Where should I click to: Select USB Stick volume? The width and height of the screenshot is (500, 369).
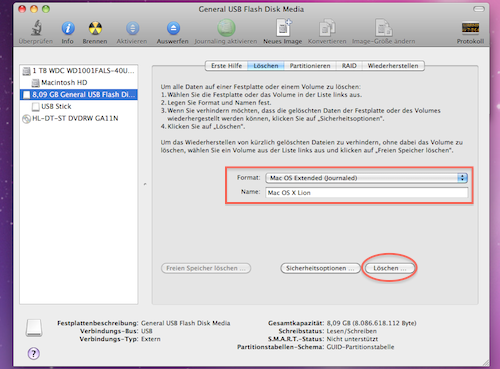point(79,107)
